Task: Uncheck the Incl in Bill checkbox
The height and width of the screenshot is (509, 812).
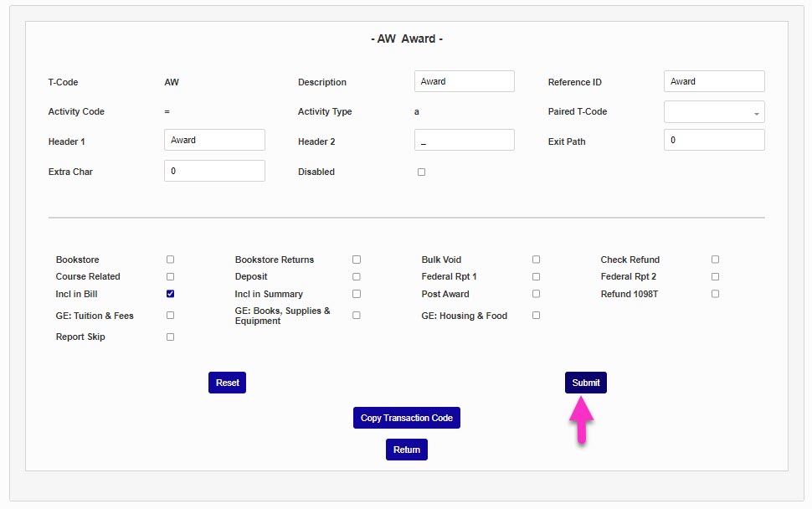Action: click(x=170, y=294)
